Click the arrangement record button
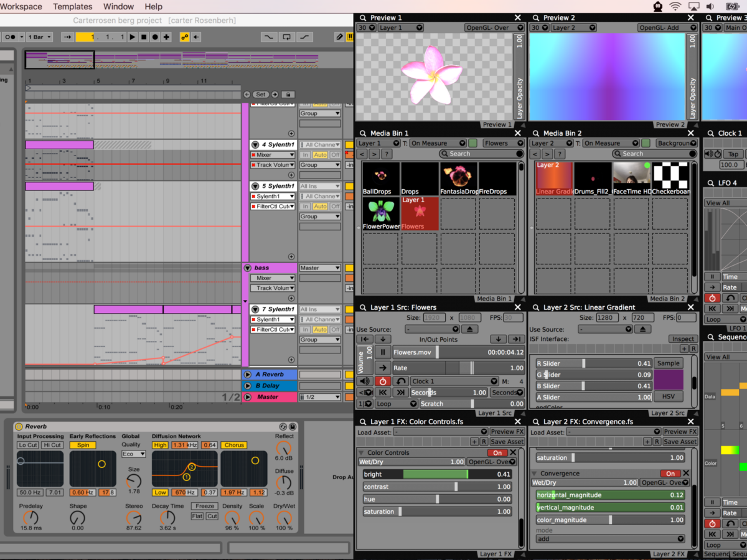Image resolution: width=747 pixels, height=560 pixels. pyautogui.click(x=155, y=37)
